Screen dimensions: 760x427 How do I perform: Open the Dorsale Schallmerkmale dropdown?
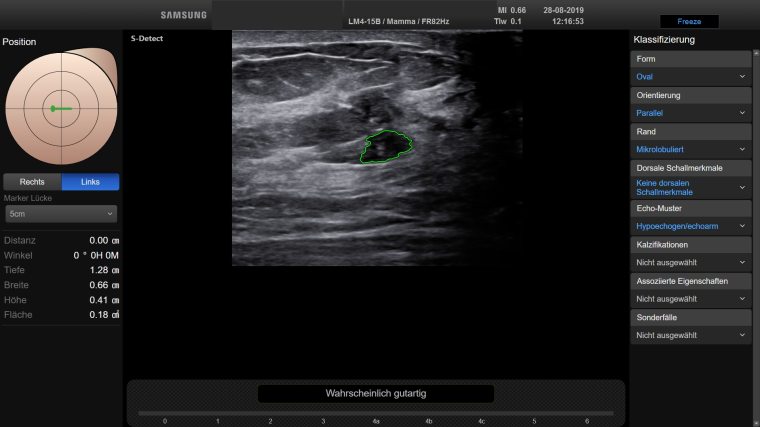(690, 187)
